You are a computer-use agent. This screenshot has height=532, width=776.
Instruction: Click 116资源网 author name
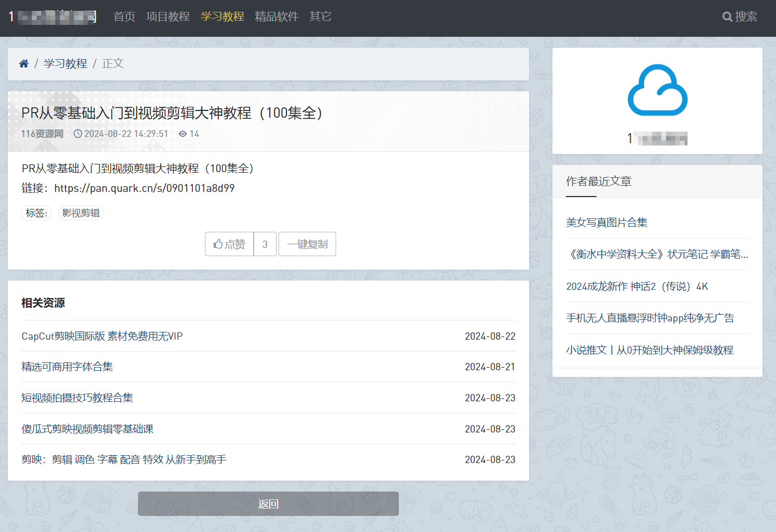42,134
